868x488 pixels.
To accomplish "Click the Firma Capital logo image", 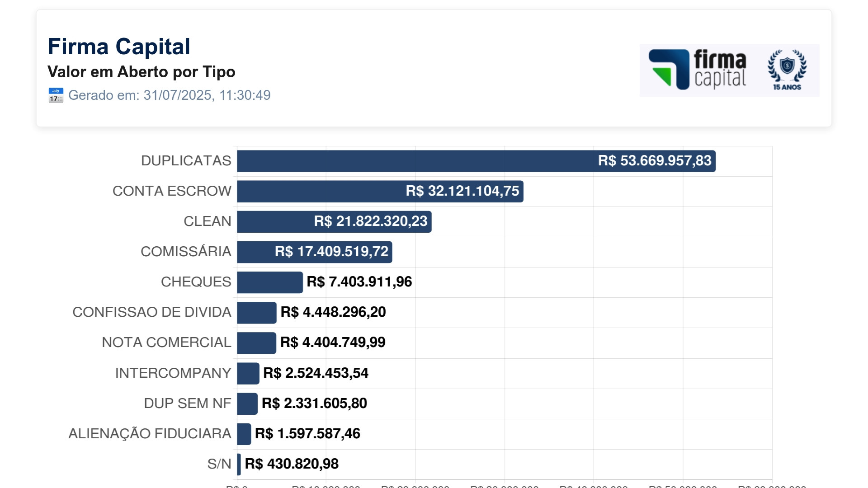I will (x=719, y=70).
